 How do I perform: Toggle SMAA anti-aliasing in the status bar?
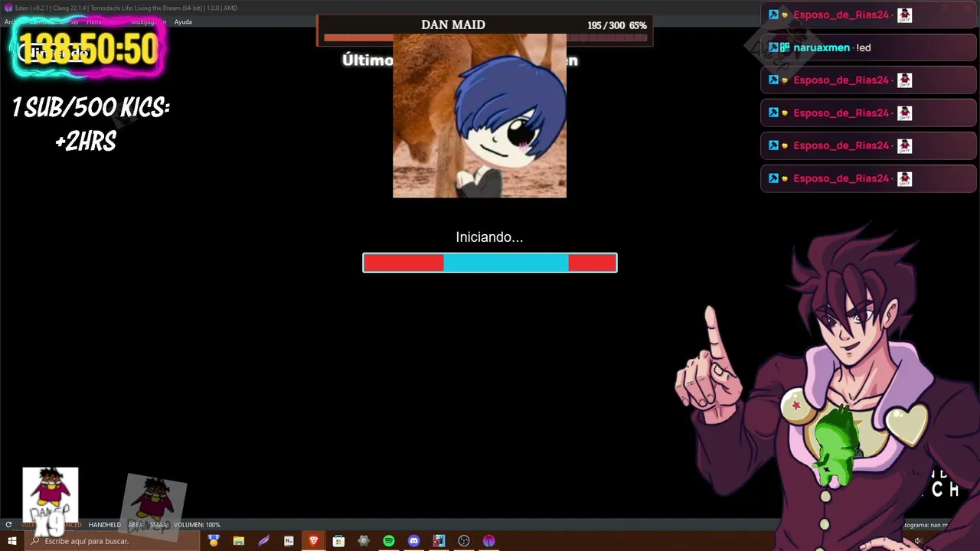(x=158, y=525)
